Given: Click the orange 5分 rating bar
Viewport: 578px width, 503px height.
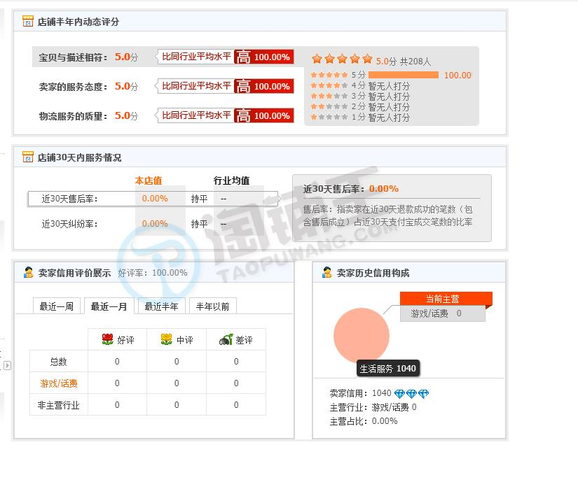Looking at the screenshot, I should click(x=403, y=75).
